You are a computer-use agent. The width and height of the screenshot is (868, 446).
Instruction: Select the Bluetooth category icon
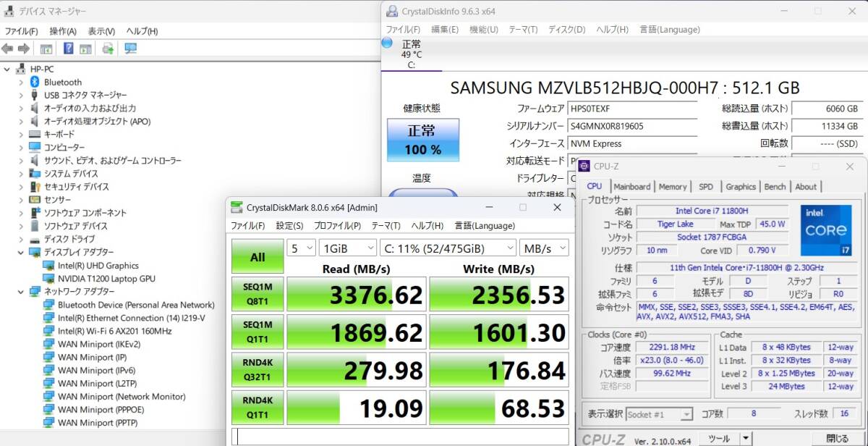click(x=35, y=82)
